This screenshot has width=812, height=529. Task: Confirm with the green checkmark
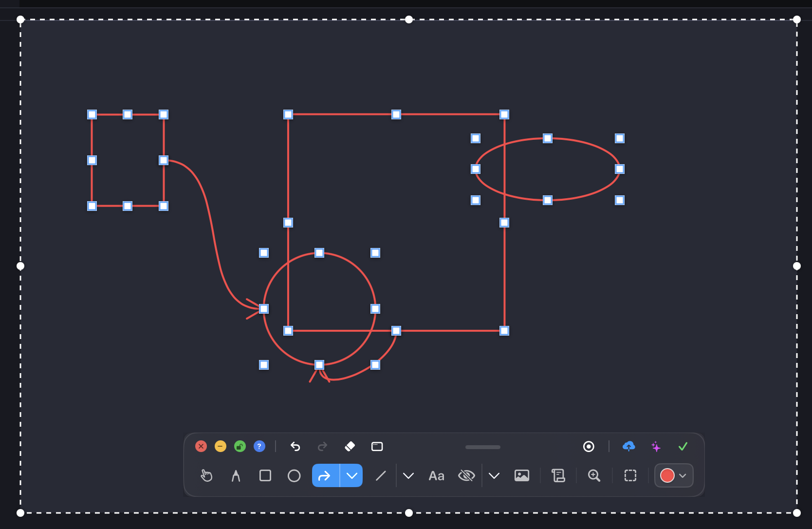[683, 446]
